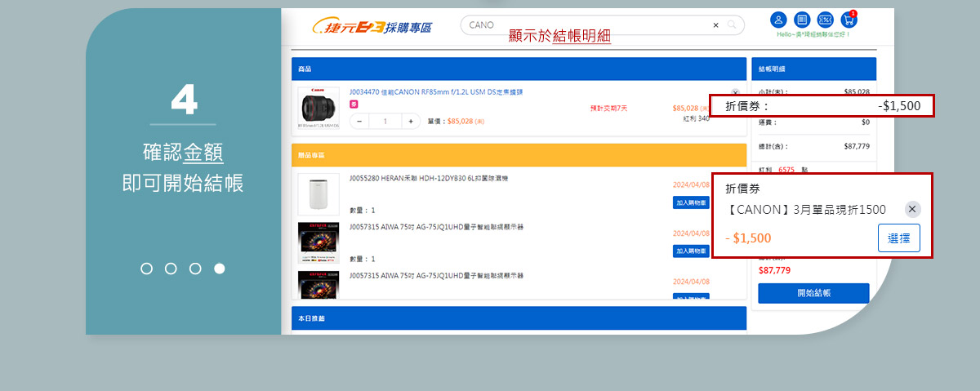Image resolution: width=980 pixels, height=391 pixels.
Task: Open the order list icon in header
Action: pos(802,20)
